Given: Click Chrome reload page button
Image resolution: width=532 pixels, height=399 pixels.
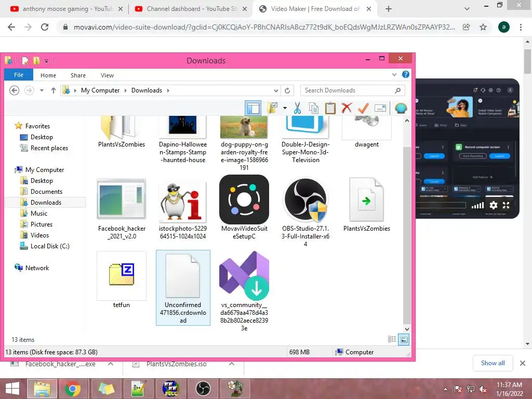Looking at the screenshot, I should pos(45,27).
